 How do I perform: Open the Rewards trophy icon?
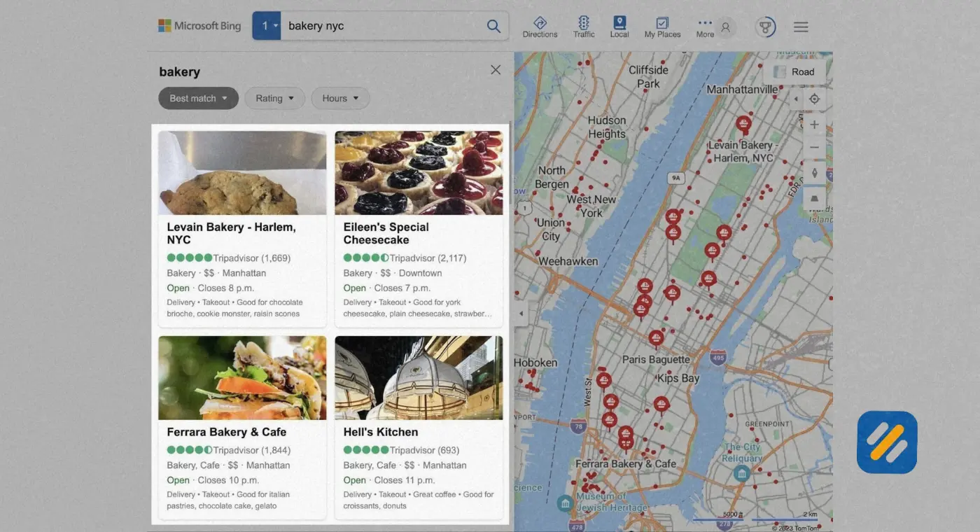(x=765, y=27)
